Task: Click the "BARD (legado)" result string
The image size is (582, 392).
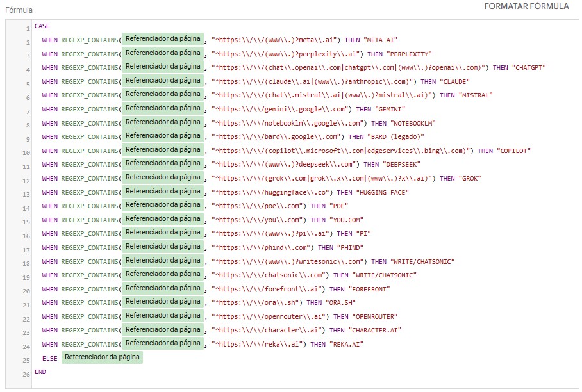Action: (395, 137)
